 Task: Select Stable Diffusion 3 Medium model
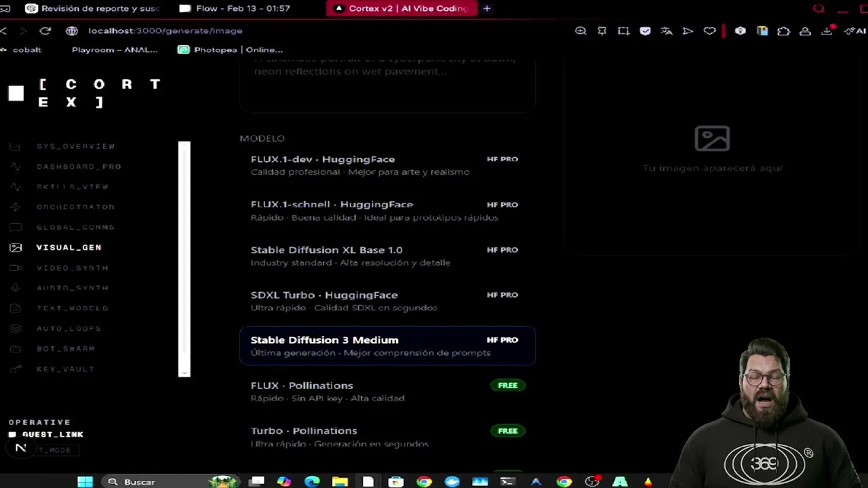(x=387, y=346)
